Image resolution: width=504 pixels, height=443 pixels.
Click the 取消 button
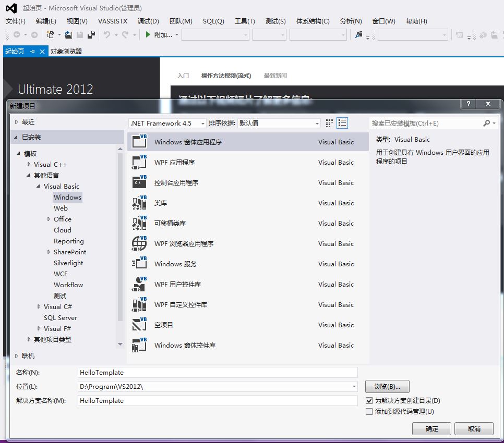tap(474, 428)
